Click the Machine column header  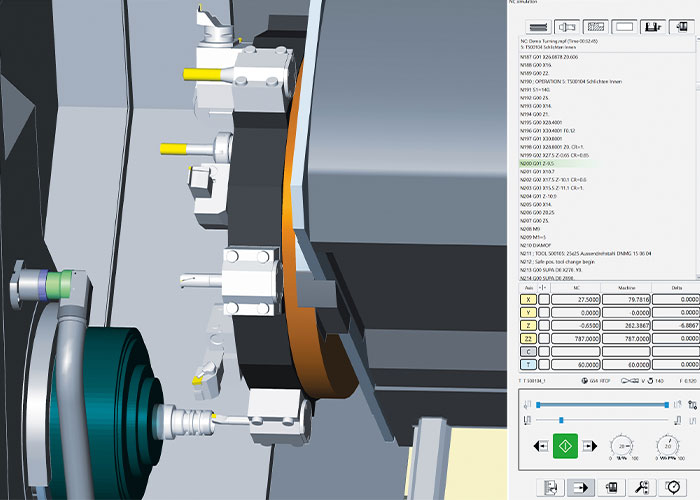626,288
